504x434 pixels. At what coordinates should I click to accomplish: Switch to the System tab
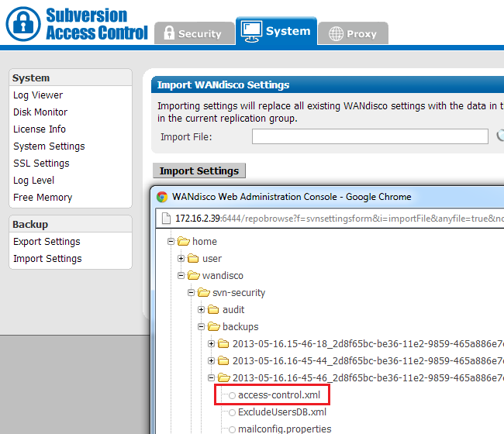coord(277,31)
